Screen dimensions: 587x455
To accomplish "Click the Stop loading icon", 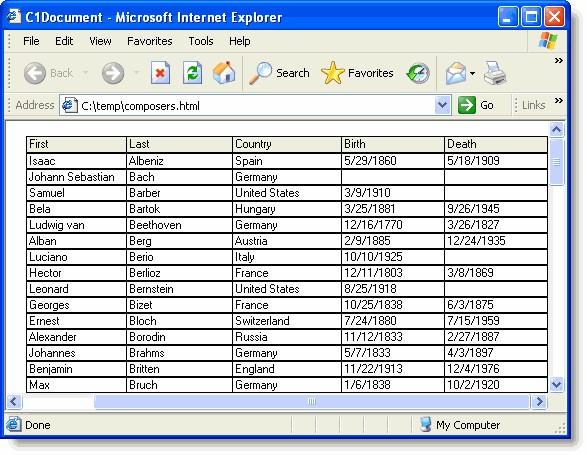I will click(160, 73).
